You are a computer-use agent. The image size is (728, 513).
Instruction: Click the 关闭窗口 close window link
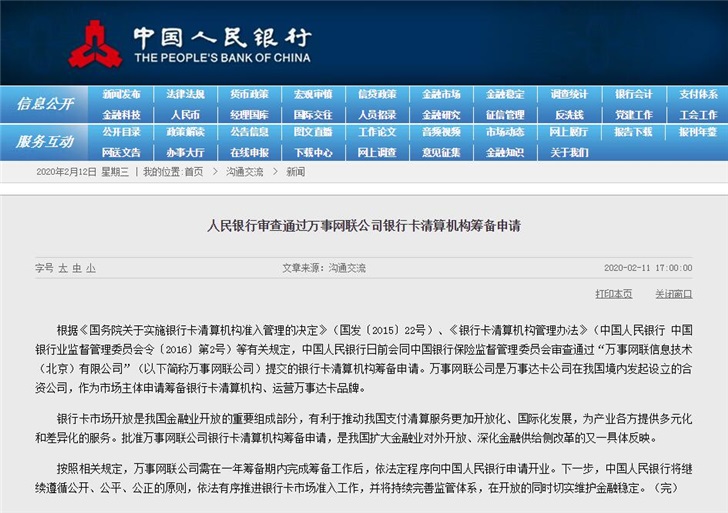(674, 294)
